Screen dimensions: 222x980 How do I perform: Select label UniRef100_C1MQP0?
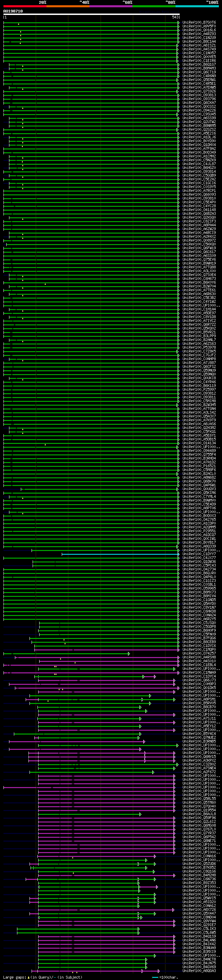pyautogui.click(x=199, y=650)
